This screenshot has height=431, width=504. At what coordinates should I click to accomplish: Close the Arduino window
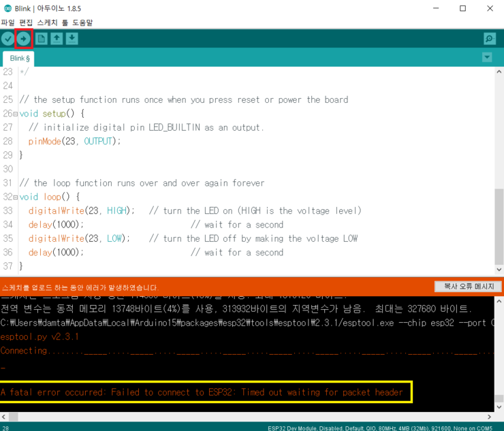(x=490, y=8)
